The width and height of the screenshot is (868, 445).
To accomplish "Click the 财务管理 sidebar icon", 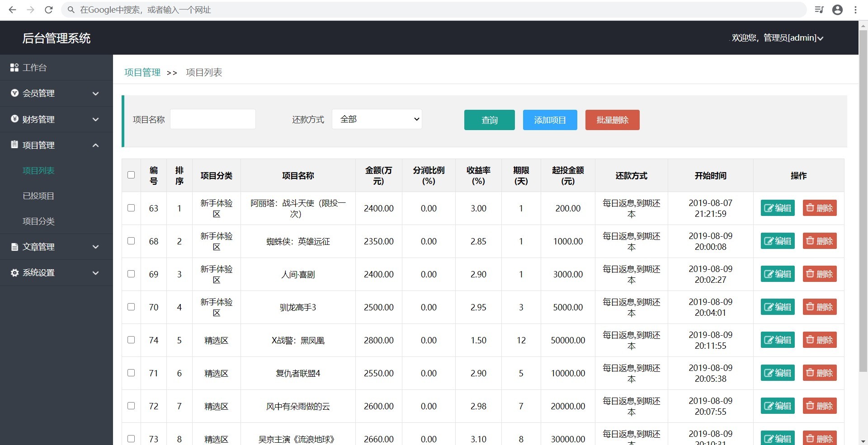I will click(x=14, y=119).
